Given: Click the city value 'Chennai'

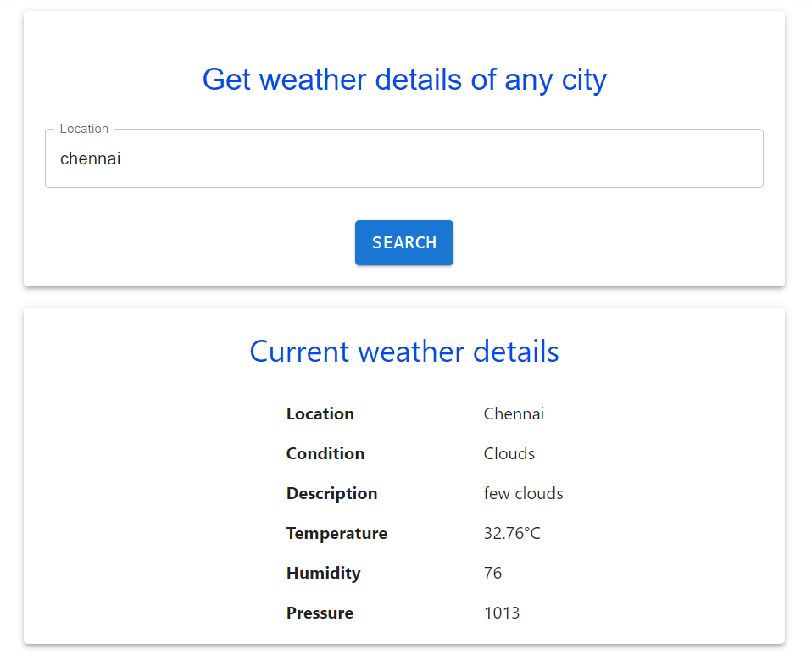Looking at the screenshot, I should click(514, 413).
